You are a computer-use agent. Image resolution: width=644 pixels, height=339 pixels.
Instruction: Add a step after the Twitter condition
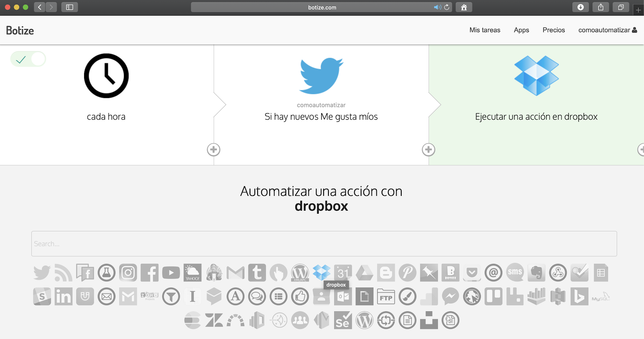click(x=429, y=150)
